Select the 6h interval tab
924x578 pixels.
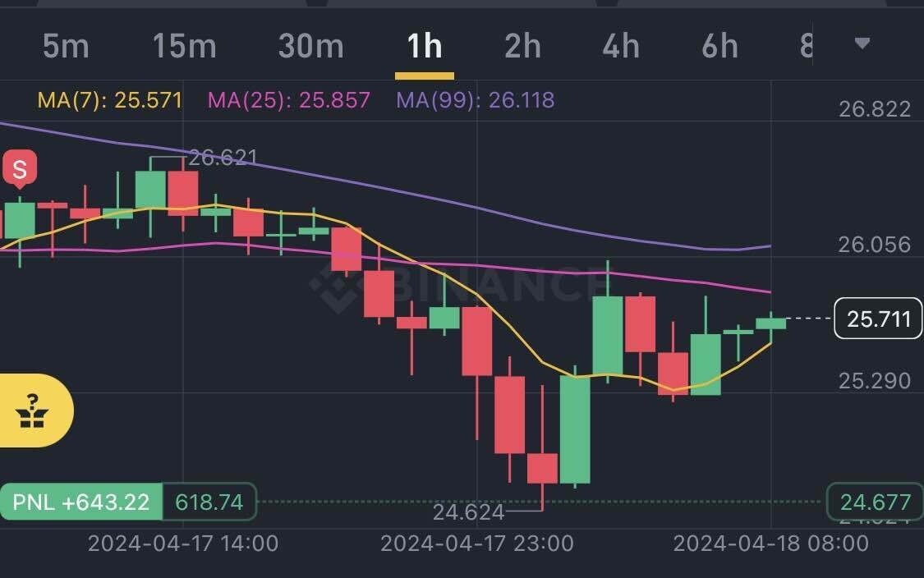(x=719, y=47)
